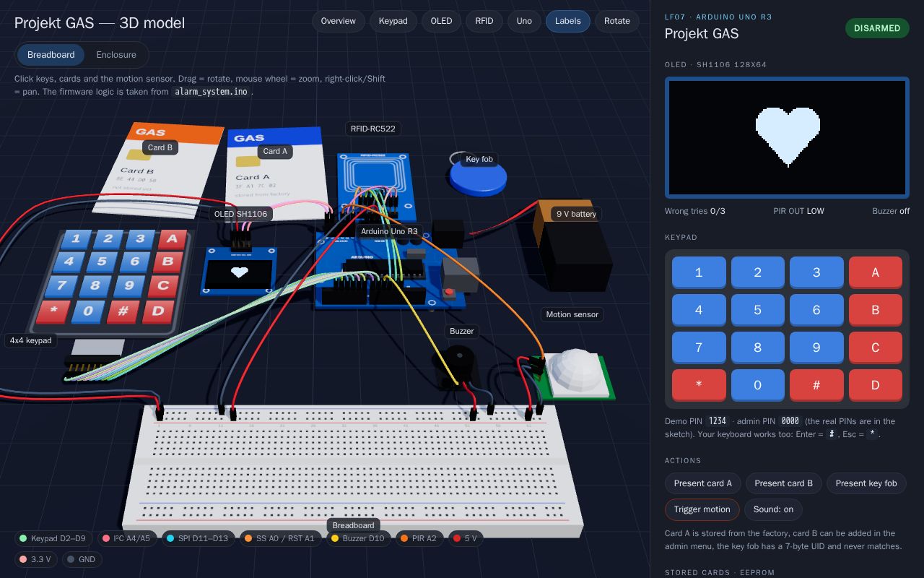Tap the asterisk key on side-panel keypad
This screenshot has height=578, width=924.
tap(699, 385)
